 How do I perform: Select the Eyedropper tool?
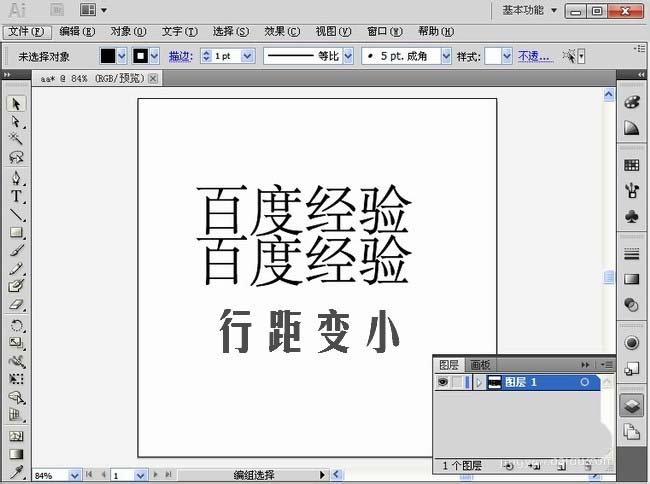pyautogui.click(x=16, y=472)
